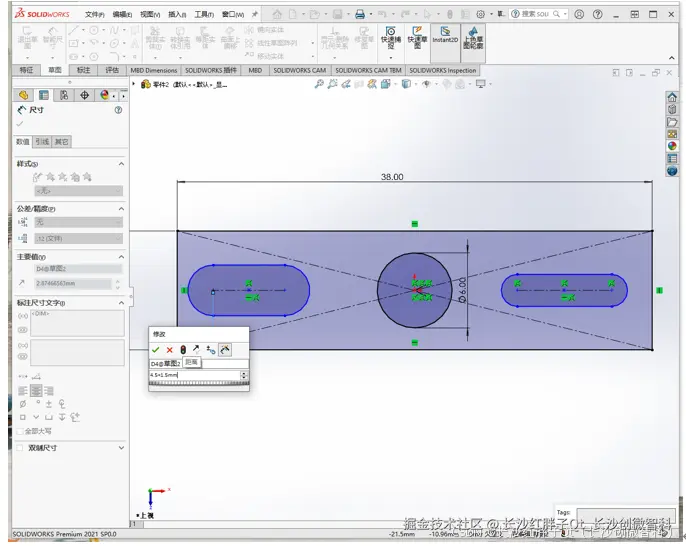Image resolution: width=686 pixels, height=546 pixels.
Task: Open 文件 menu
Action: pyautogui.click(x=94, y=14)
